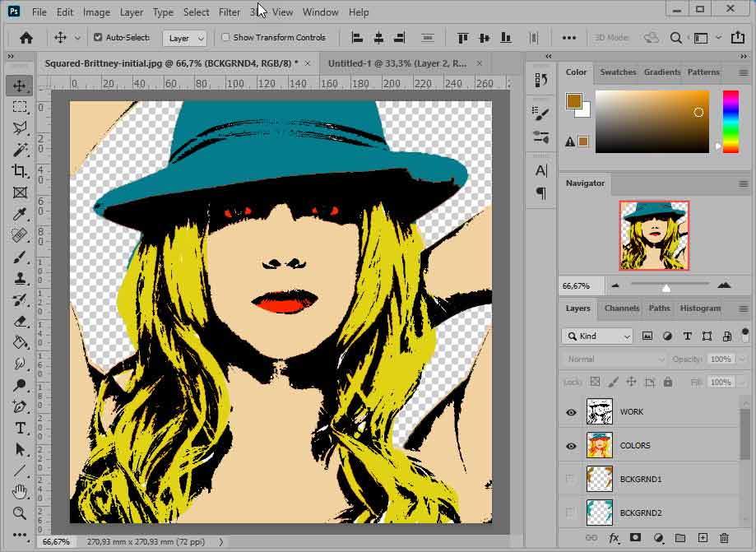Activate the Pen tool
The height and width of the screenshot is (552, 756).
click(19, 406)
